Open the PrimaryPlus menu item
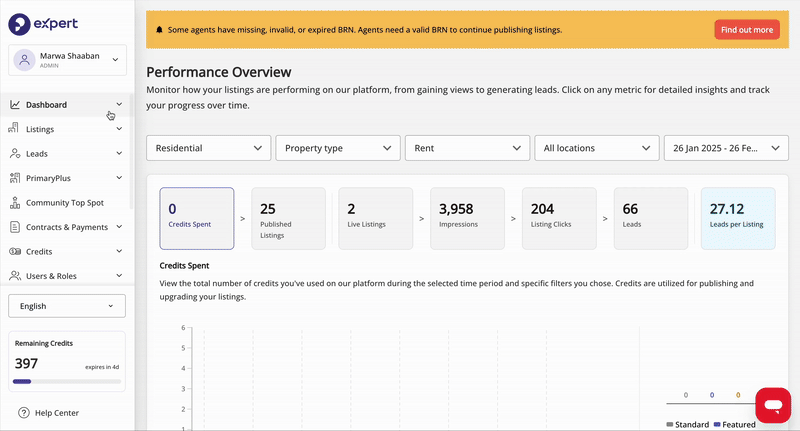This screenshot has width=800, height=431. point(66,178)
